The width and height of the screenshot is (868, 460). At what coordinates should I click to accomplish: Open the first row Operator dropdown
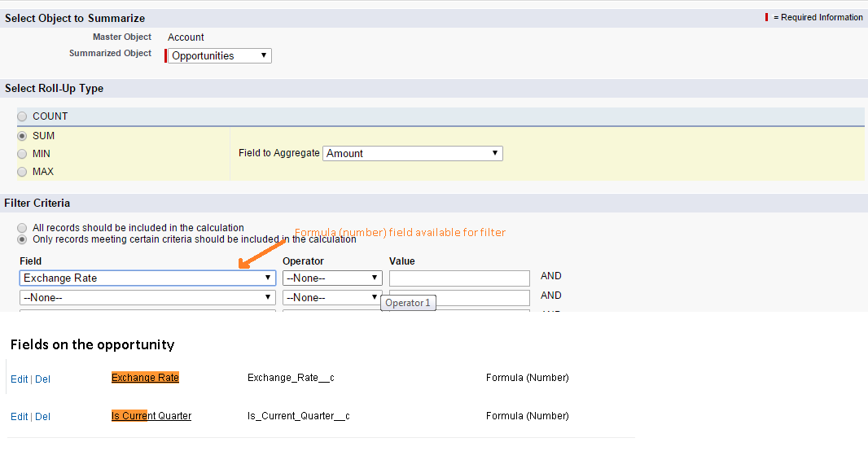tap(332, 278)
